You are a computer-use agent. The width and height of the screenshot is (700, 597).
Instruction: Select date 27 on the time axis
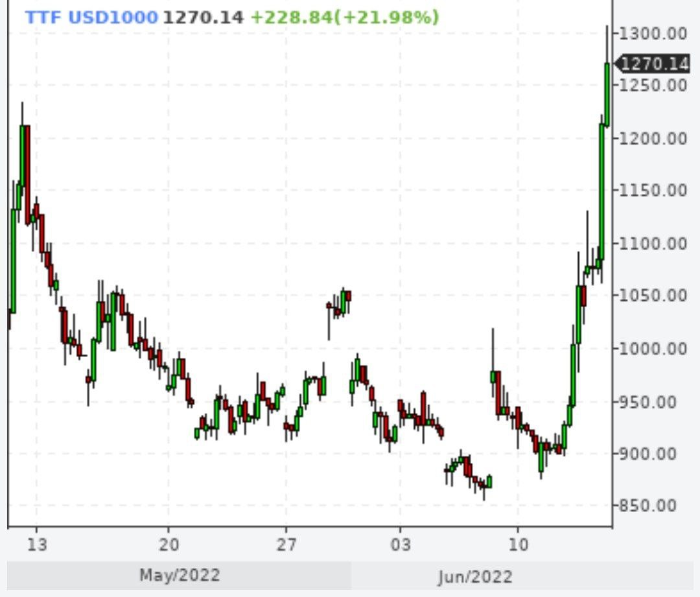pyautogui.click(x=286, y=544)
